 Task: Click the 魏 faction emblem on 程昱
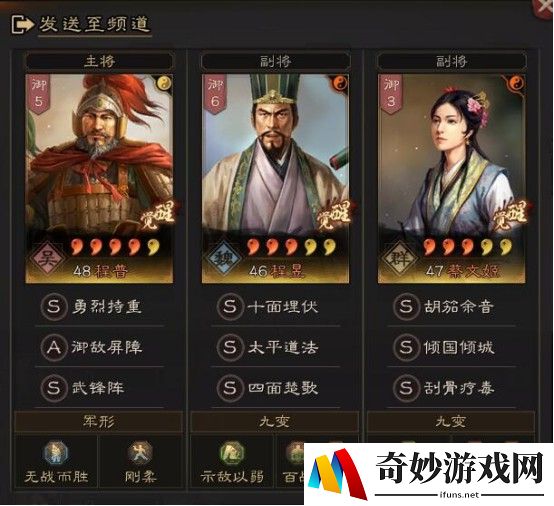coord(223,258)
